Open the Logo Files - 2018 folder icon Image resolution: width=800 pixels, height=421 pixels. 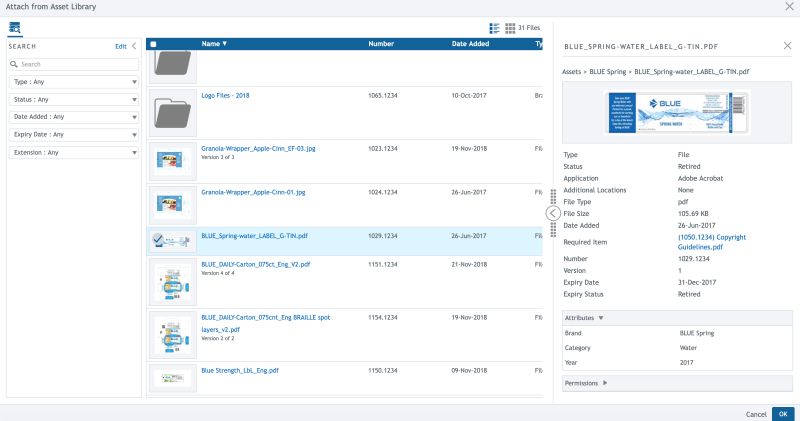tap(172, 113)
